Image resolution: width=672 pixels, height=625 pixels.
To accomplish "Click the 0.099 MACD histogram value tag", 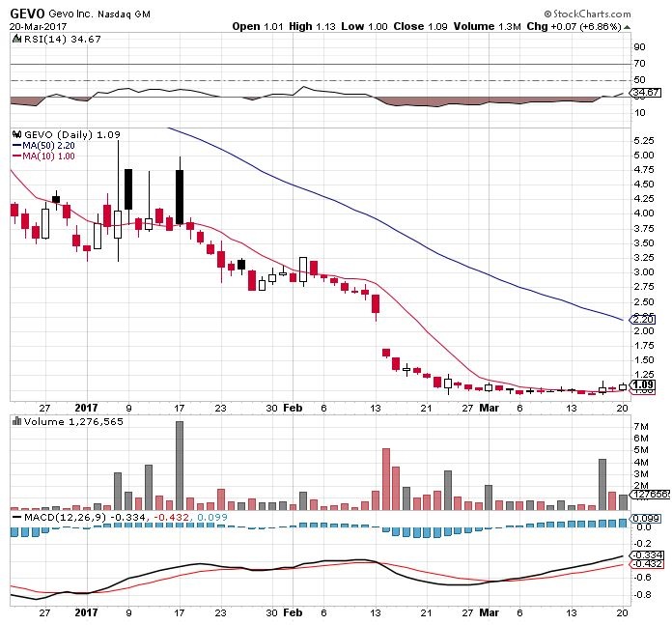I will coord(643,519).
